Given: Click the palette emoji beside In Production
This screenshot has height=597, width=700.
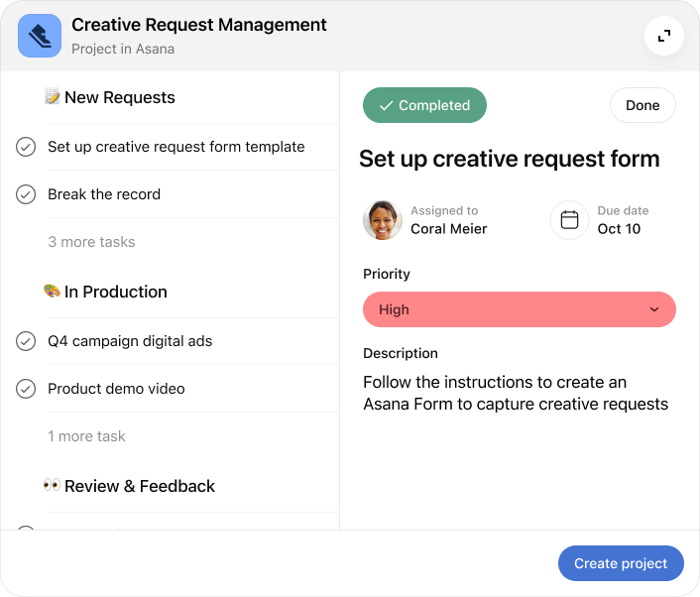Looking at the screenshot, I should pyautogui.click(x=53, y=292).
